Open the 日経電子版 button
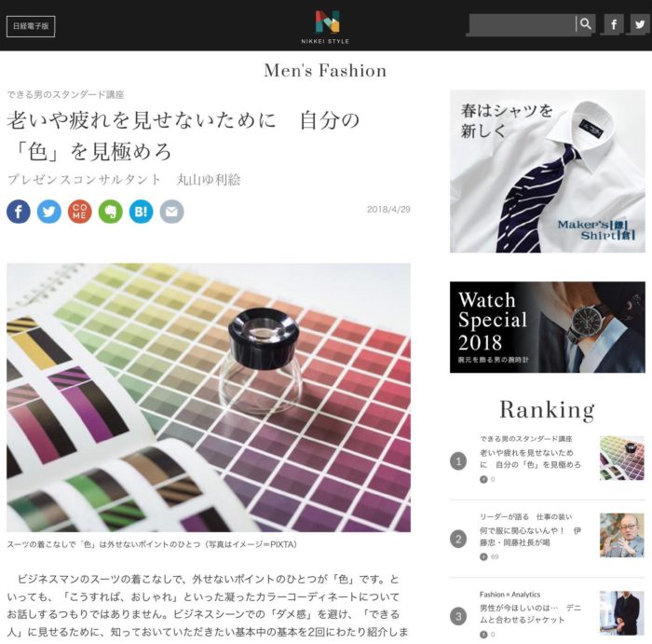The width and height of the screenshot is (652, 644). 31,26
